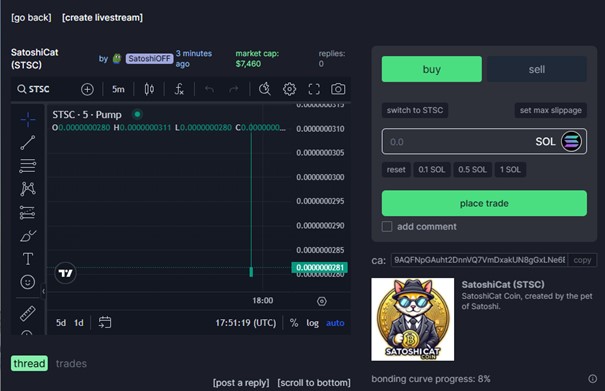Click the bonding curve info icon
605x391 pixels.
593,379
